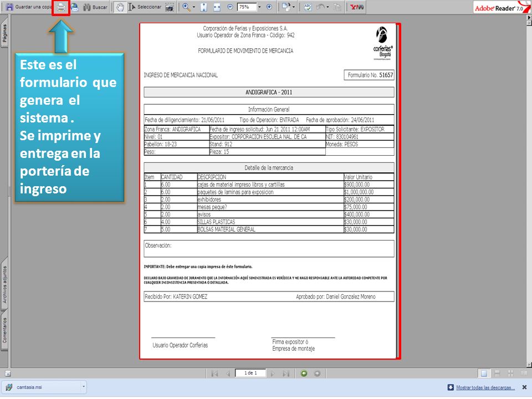Click Mostrar todas las descargas link
Viewport: 532px width, 399px height.
485,387
